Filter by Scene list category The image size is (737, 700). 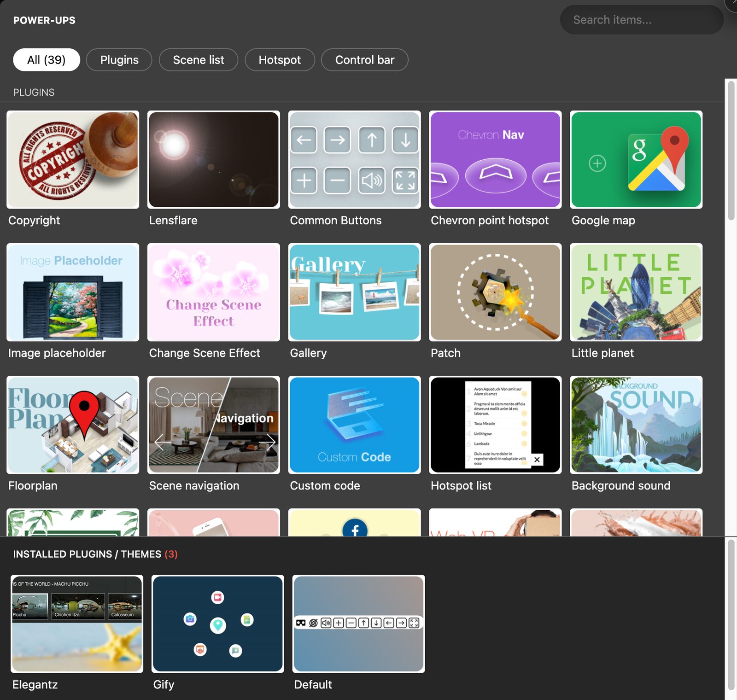199,60
